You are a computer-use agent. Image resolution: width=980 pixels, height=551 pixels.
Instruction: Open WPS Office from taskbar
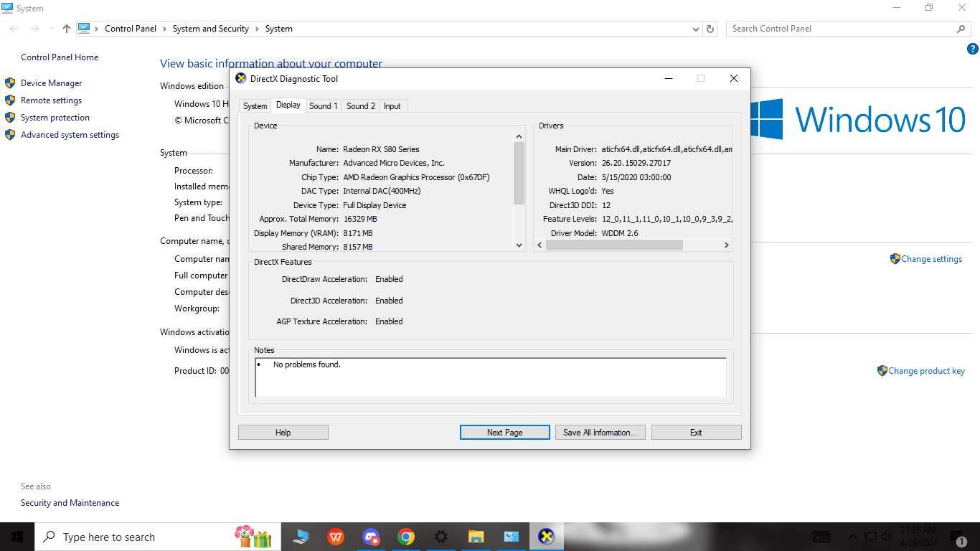335,537
